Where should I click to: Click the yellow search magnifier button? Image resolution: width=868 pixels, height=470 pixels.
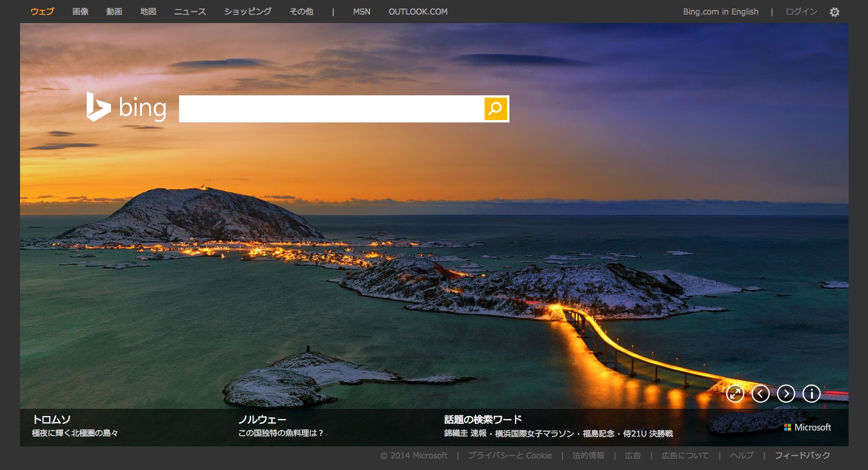(x=495, y=109)
